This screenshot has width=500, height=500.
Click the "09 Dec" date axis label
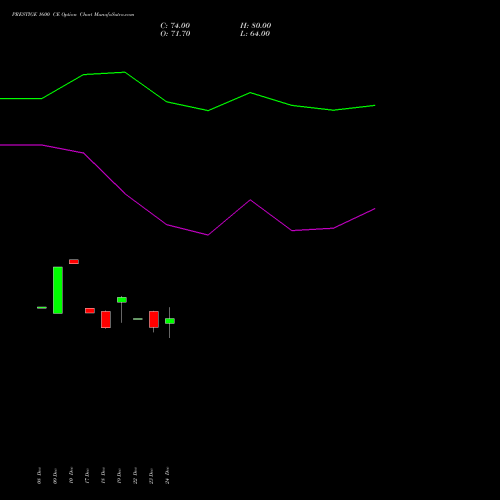tap(55, 475)
